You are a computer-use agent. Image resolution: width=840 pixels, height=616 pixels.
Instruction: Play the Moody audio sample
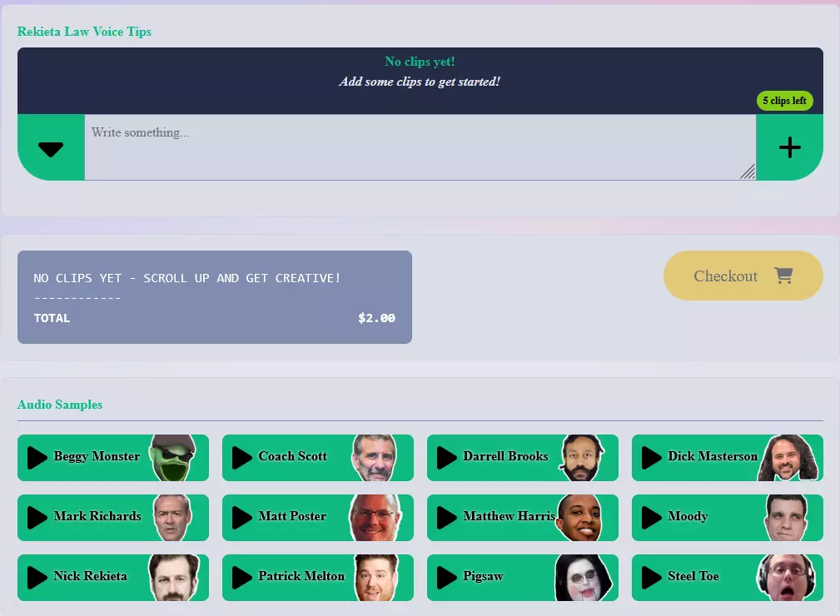coord(651,518)
